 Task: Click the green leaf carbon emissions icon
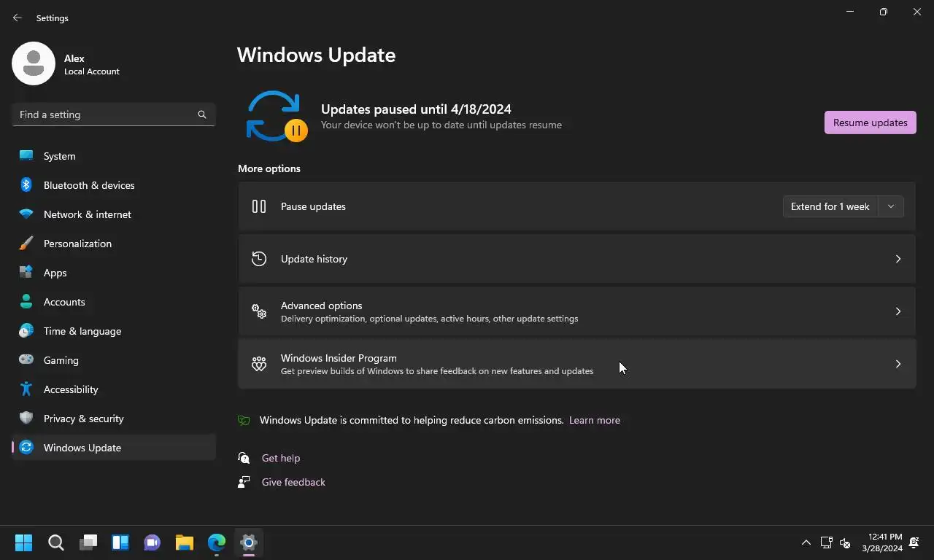pyautogui.click(x=244, y=421)
